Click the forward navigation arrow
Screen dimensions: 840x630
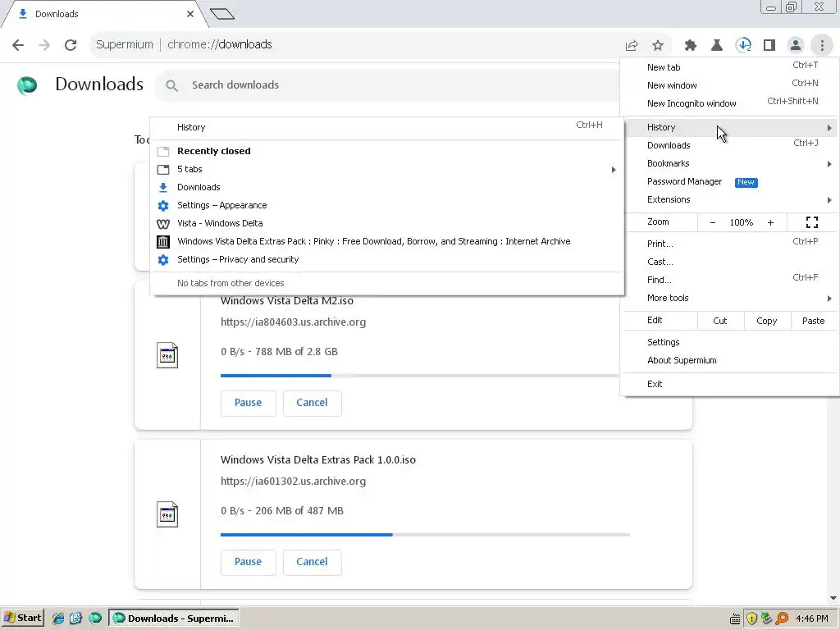pyautogui.click(x=44, y=45)
